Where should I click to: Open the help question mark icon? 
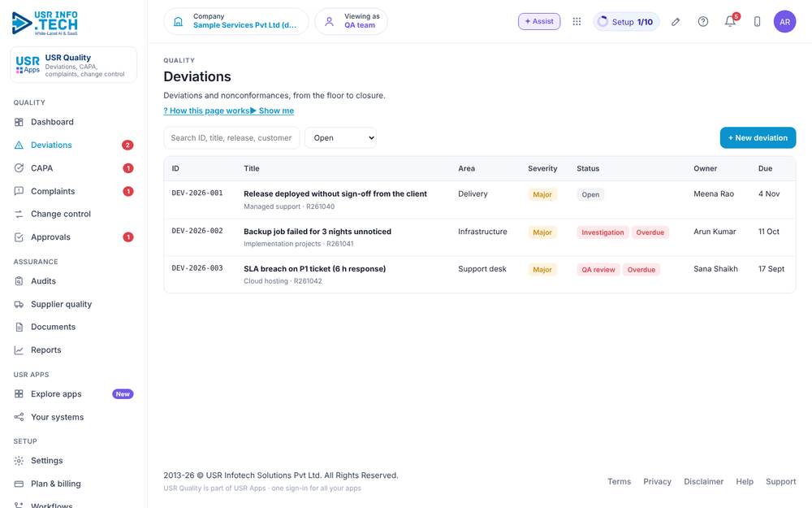click(702, 21)
